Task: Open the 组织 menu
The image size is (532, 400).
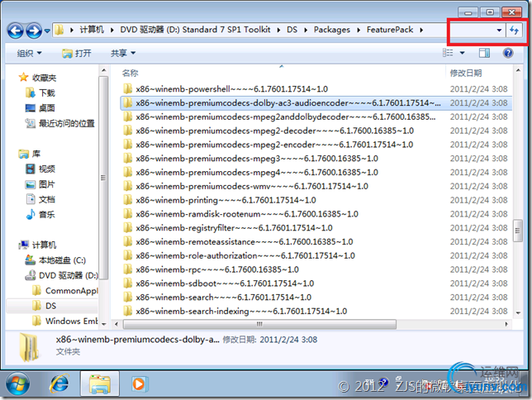Action: 29,53
